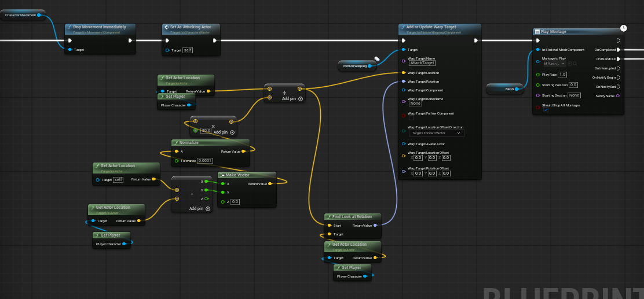The height and width of the screenshot is (299, 644).
Task: Toggle the Warp Target Follow Component checkbox
Action: tap(412, 118)
